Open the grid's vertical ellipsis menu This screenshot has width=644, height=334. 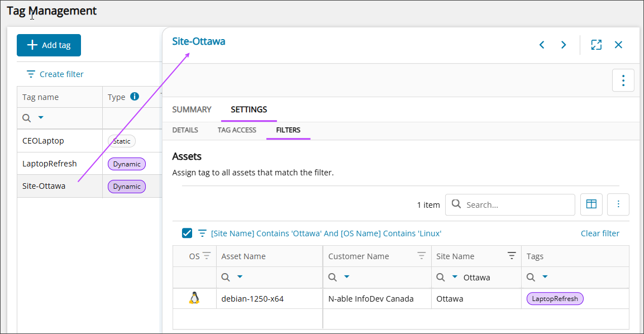tap(618, 204)
